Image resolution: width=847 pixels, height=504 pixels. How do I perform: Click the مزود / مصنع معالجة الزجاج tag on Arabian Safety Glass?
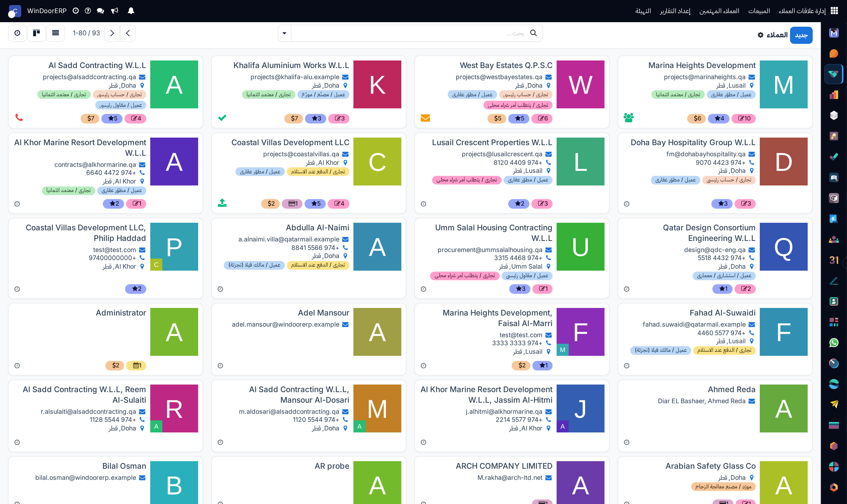[x=723, y=487]
